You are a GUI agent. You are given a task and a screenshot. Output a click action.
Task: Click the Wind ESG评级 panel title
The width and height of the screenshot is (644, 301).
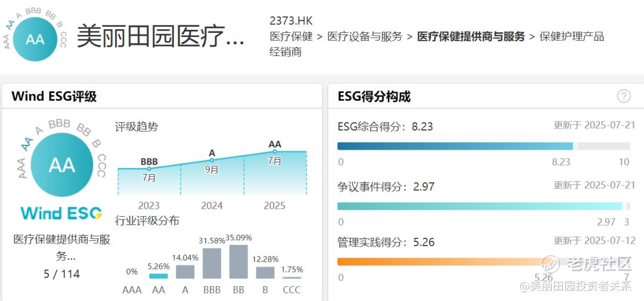point(54,97)
